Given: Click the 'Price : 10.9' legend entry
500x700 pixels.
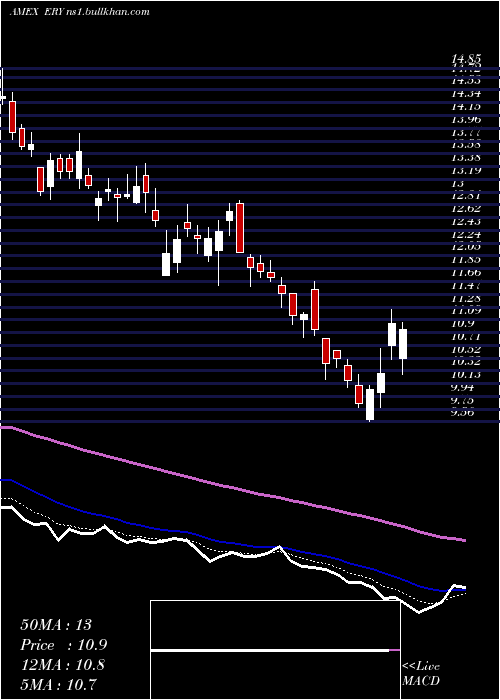Looking at the screenshot, I should click(63, 645).
